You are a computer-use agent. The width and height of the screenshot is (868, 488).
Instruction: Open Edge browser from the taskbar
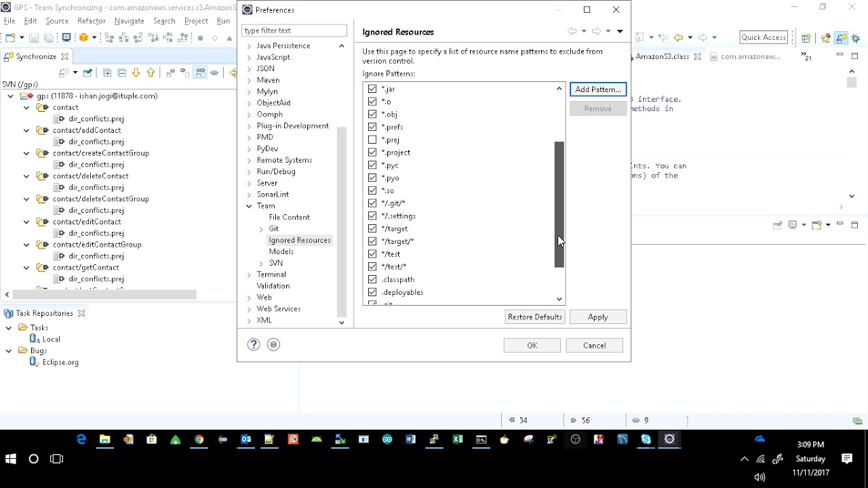(x=81, y=439)
